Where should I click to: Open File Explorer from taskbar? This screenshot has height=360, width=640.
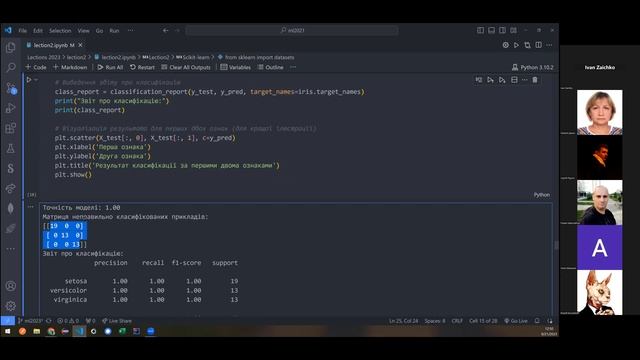point(37,331)
